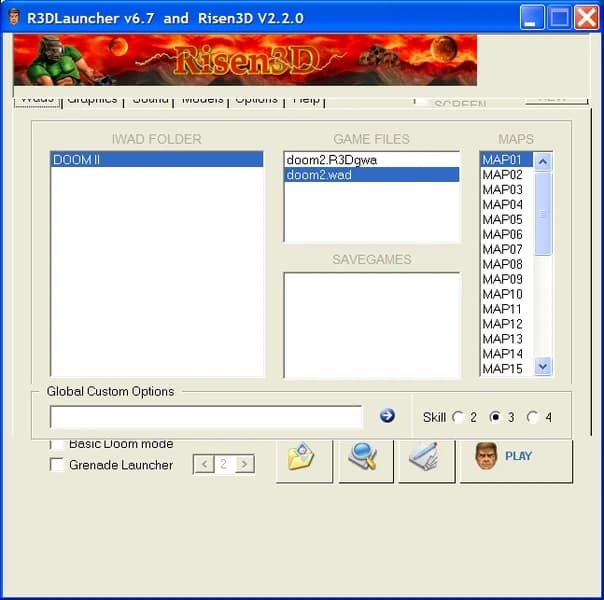
Task: Click the MAPS list scroll up arrow
Action: click(x=543, y=161)
